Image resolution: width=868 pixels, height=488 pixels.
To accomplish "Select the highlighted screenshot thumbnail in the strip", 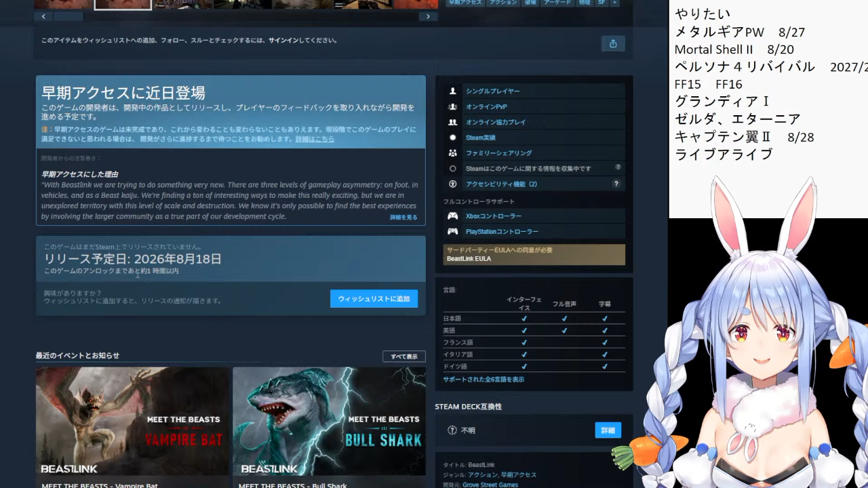I will (x=123, y=4).
